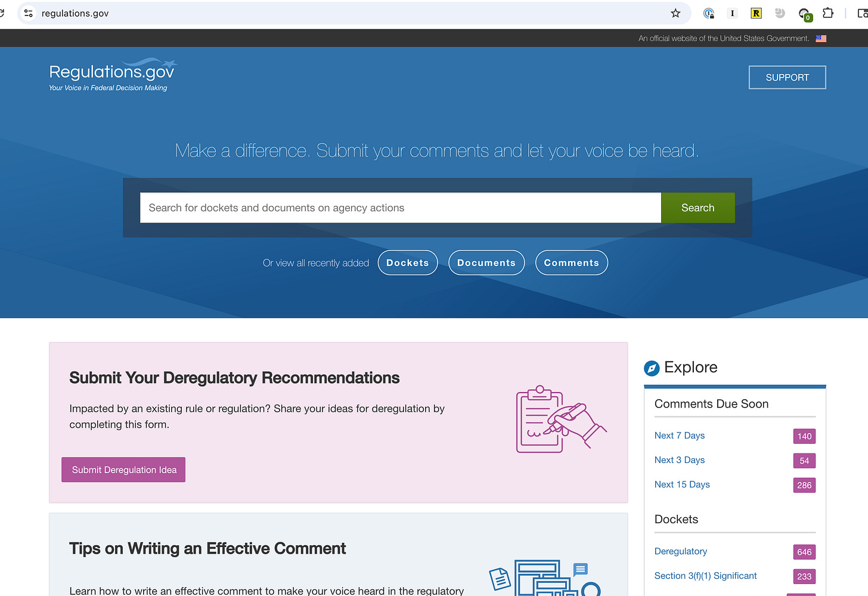Open the I browser extension icon
The height and width of the screenshot is (596, 868).
(732, 13)
